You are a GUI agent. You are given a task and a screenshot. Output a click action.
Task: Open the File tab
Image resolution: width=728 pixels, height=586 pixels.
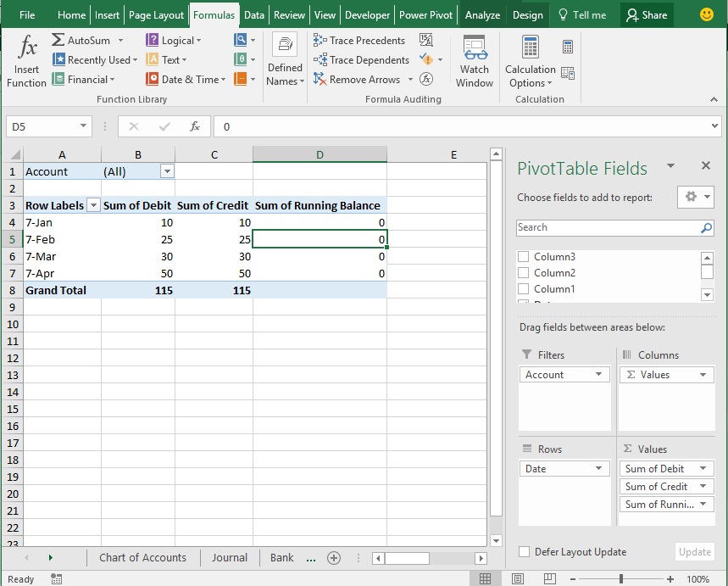coord(27,15)
